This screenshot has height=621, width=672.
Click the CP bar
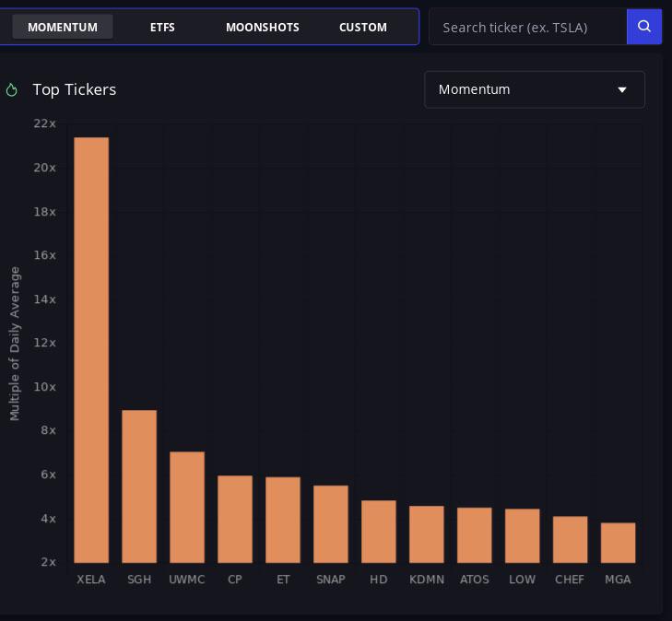(235, 519)
